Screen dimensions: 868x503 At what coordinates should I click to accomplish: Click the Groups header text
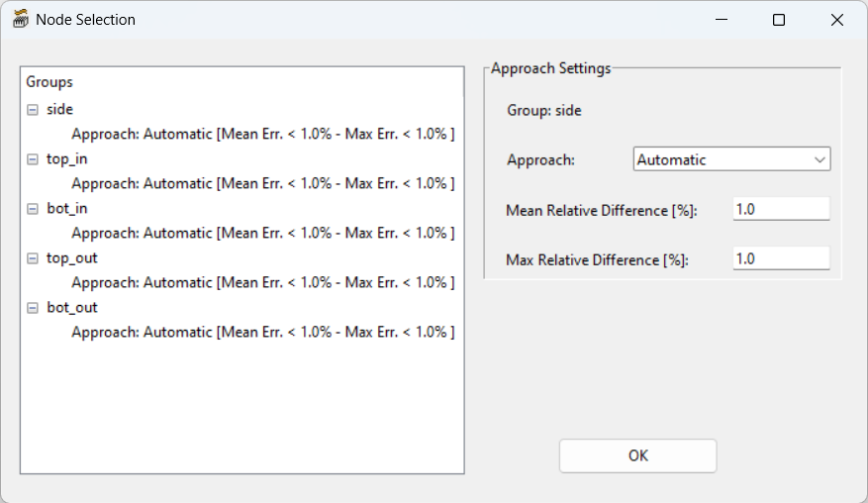49,82
